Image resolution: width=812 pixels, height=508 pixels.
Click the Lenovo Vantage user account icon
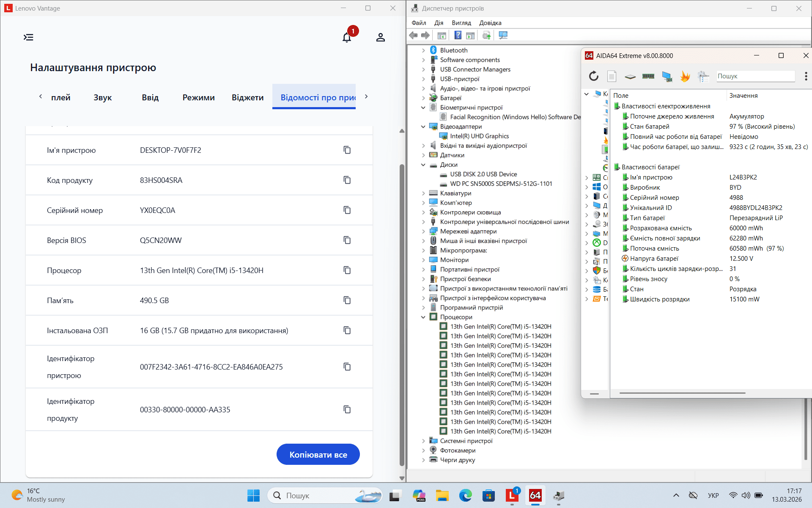(x=380, y=37)
